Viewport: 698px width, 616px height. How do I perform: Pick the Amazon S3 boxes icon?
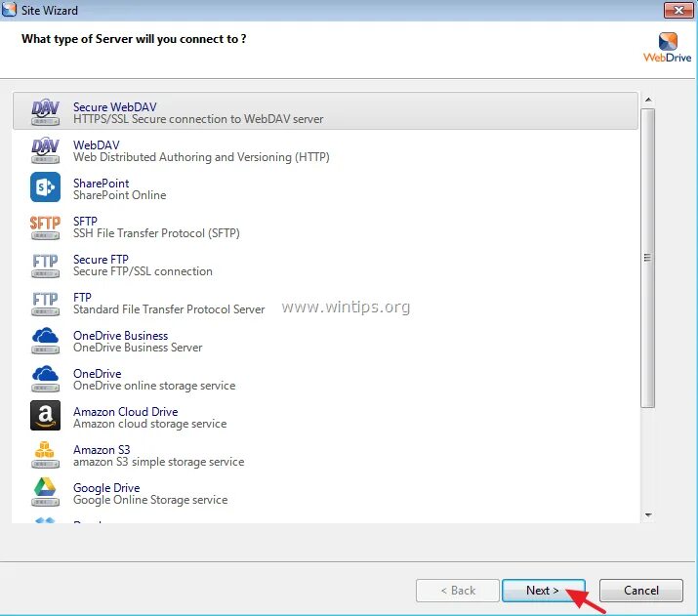tap(46, 455)
